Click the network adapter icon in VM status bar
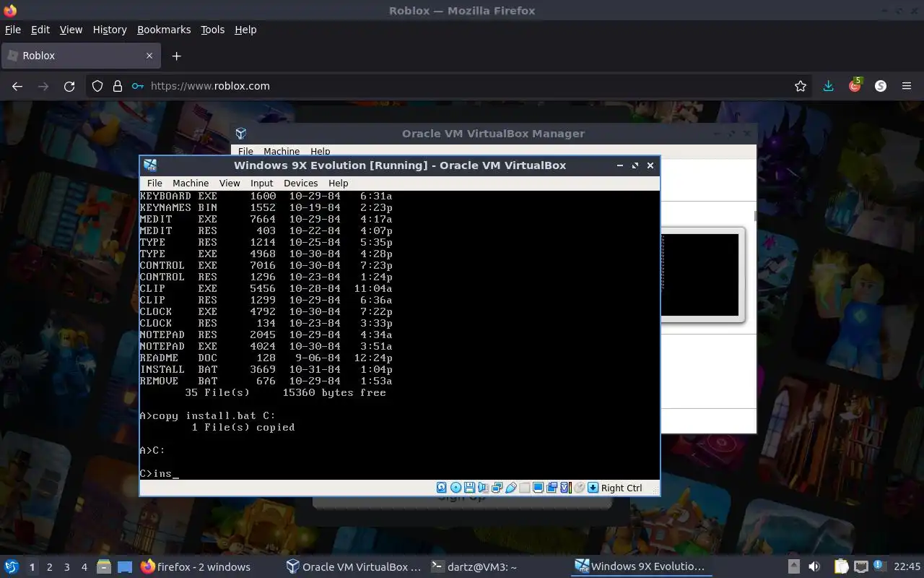Viewport: 924px width, 578px height. click(x=497, y=488)
